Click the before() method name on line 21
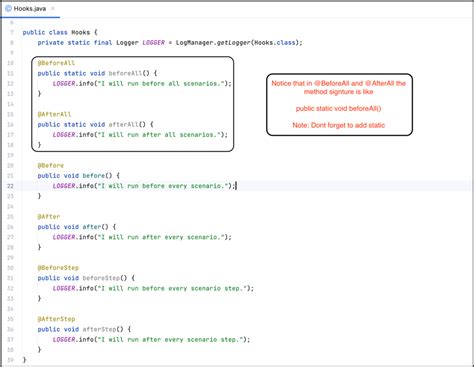The width and height of the screenshot is (474, 367). coord(93,176)
